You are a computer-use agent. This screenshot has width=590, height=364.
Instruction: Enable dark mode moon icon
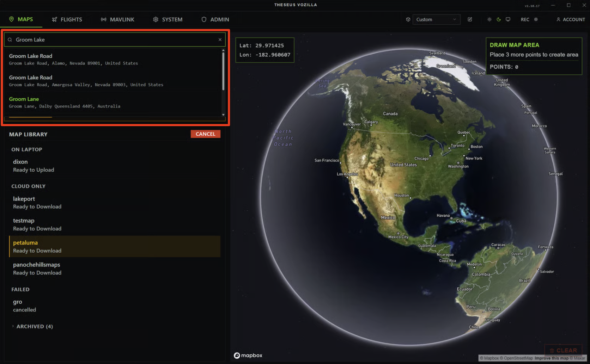(x=499, y=19)
